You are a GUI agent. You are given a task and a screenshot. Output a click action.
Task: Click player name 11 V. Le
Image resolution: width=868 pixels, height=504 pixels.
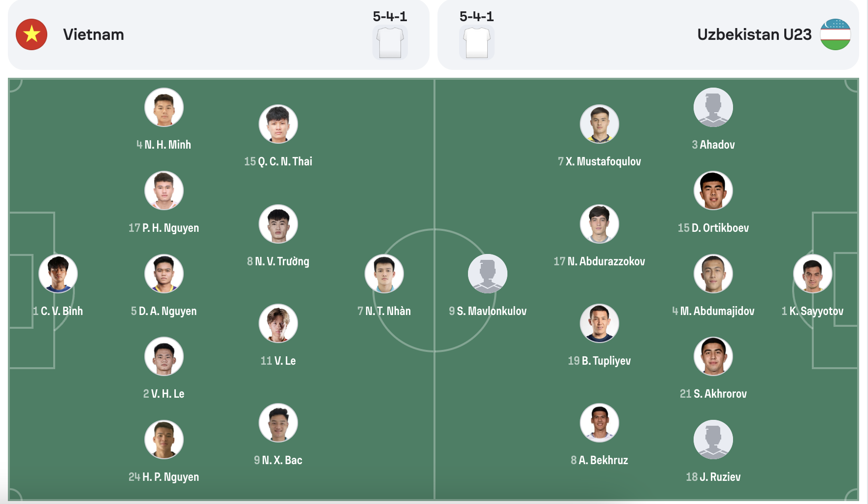278,360
